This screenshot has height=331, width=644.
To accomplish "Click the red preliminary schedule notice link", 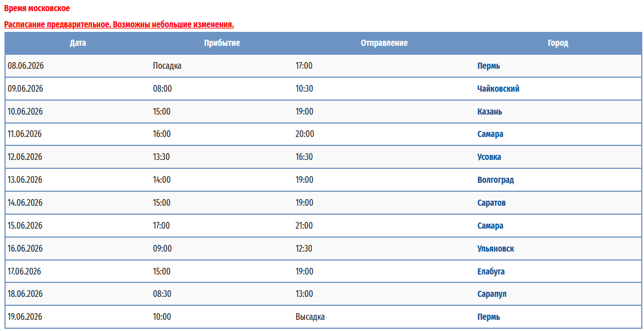I will pyautogui.click(x=119, y=25).
